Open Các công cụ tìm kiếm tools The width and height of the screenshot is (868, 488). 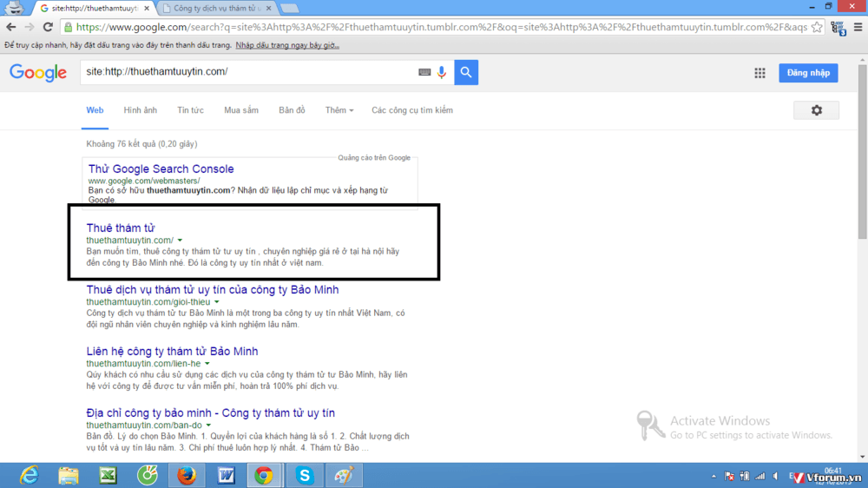(411, 110)
